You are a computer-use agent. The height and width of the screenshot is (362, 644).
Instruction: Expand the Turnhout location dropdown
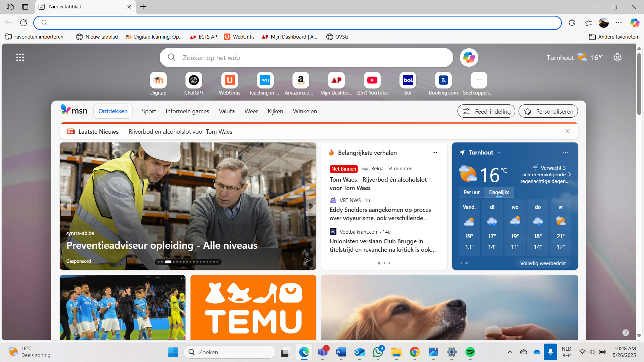click(x=499, y=153)
